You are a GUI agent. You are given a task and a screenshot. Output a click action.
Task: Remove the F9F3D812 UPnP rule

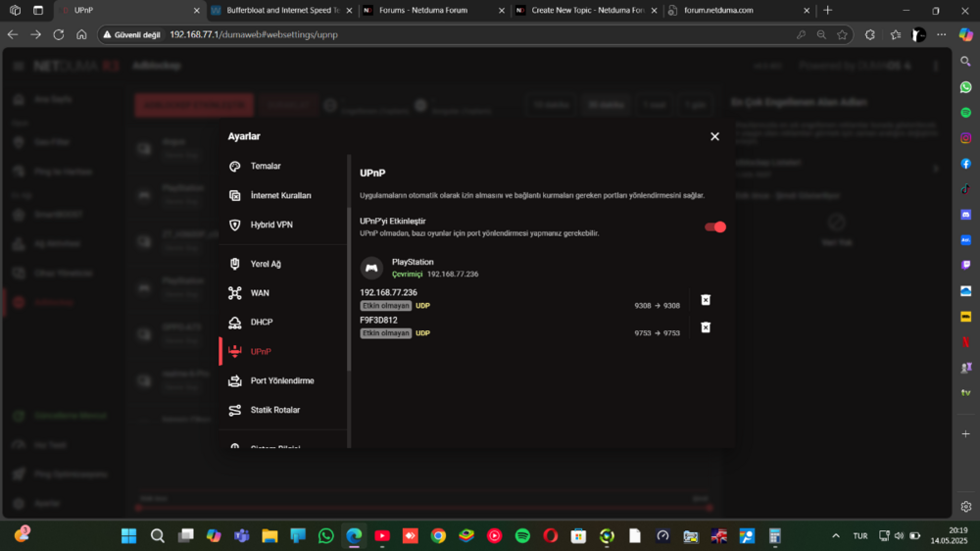[706, 327]
